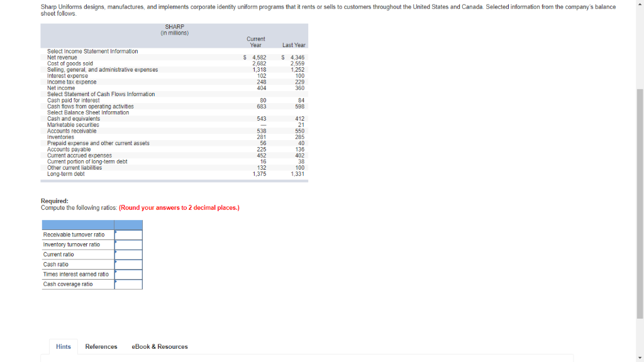
Task: Click the Times interest earned ratio field
Action: point(128,274)
